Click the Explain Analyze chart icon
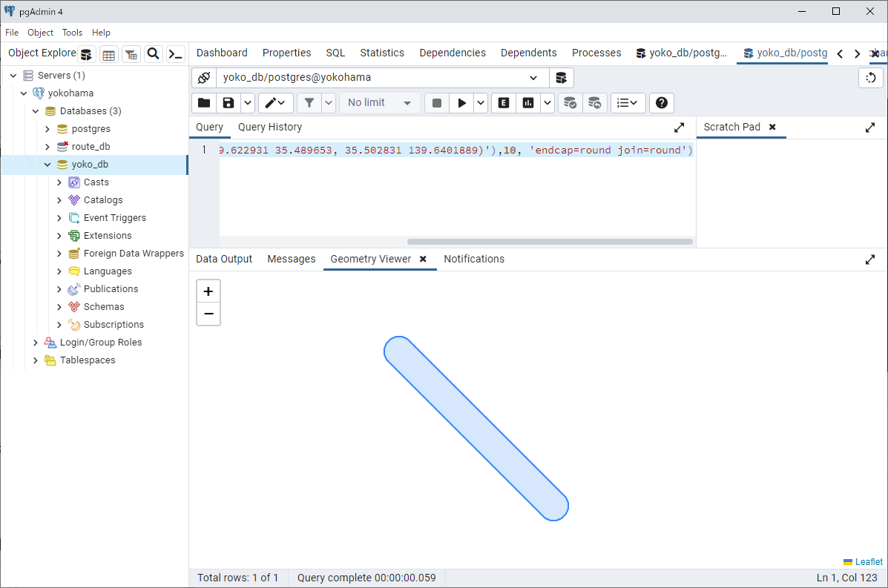Image resolution: width=888 pixels, height=588 pixels. click(528, 103)
